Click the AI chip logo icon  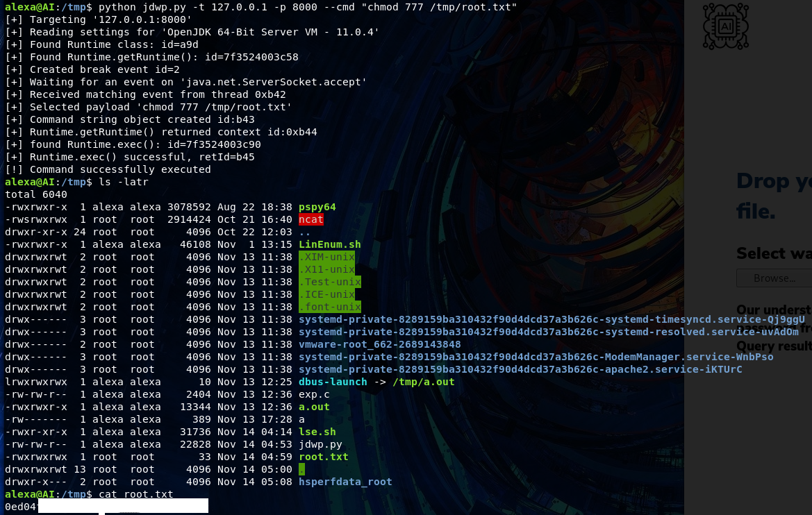tap(725, 26)
